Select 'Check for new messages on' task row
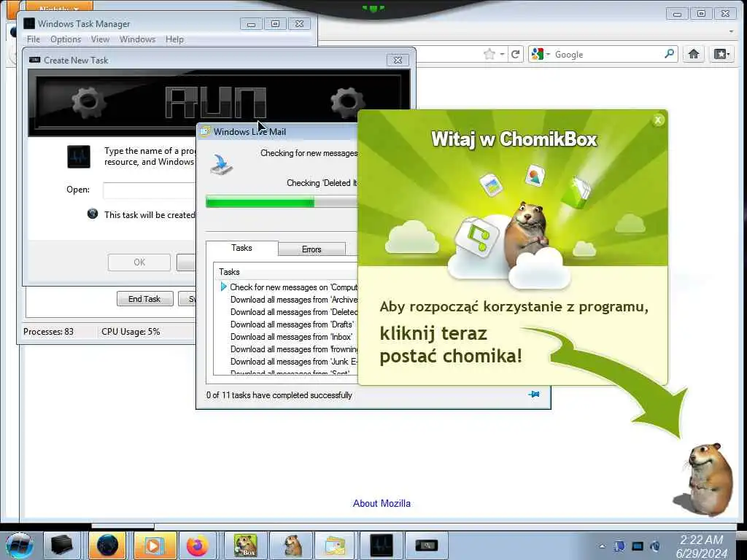Image resolution: width=747 pixels, height=560 pixels. 293,287
